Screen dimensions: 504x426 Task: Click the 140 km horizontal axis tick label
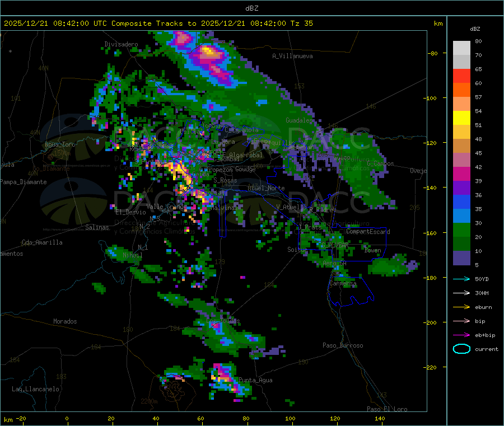click(380, 418)
